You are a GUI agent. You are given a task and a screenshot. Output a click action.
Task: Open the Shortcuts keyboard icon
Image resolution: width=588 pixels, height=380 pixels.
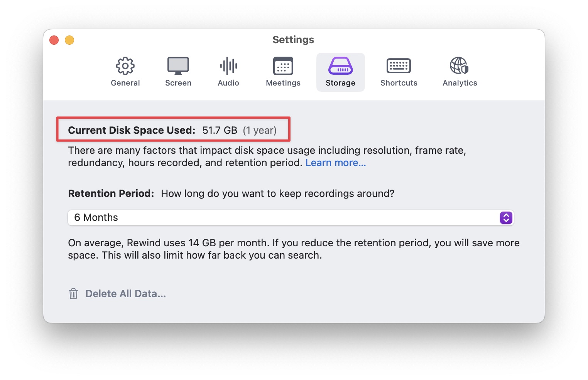pos(399,66)
